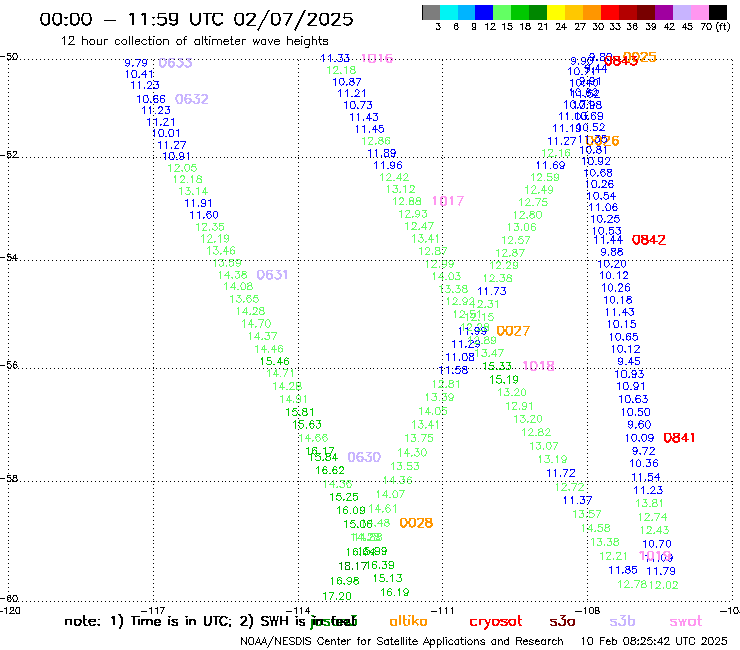The height and width of the screenshot is (650, 740).
Task: Select the s3b time label '0632'
Action: [192, 99]
